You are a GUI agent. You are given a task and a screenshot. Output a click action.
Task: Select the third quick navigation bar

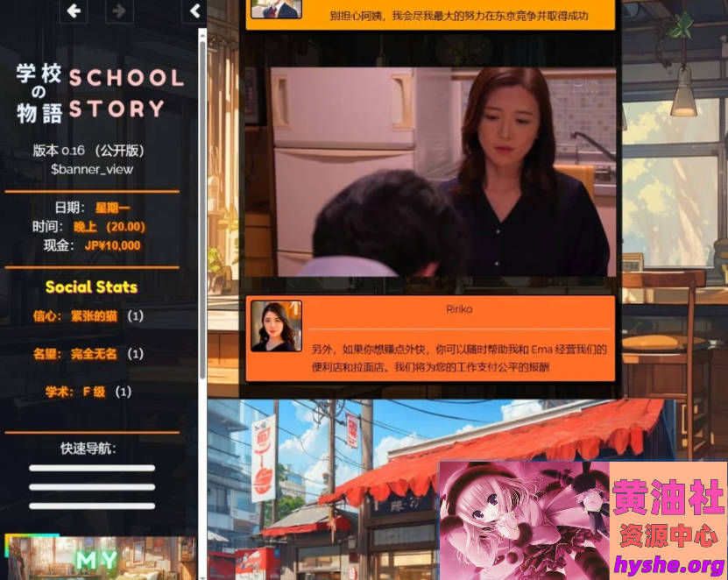(92, 506)
